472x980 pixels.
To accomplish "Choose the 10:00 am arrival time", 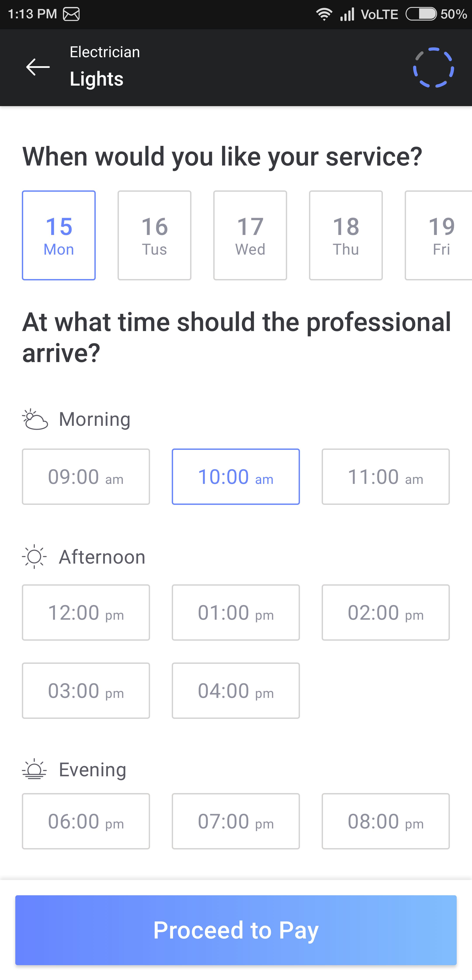I will 236,477.
